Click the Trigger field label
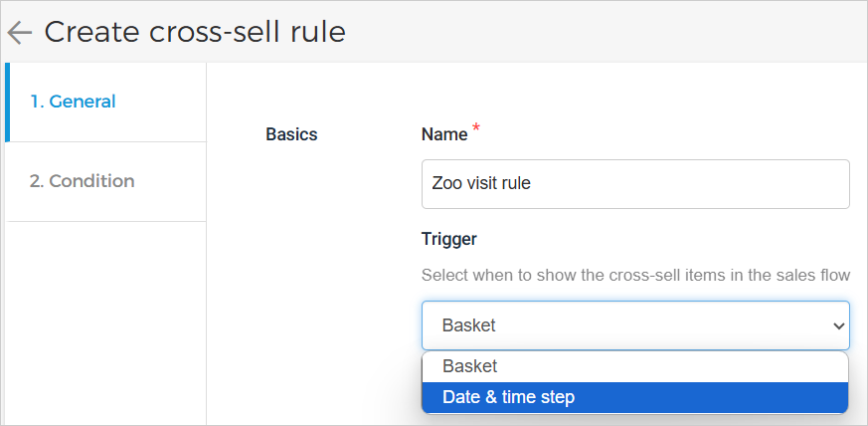 pyautogui.click(x=449, y=239)
